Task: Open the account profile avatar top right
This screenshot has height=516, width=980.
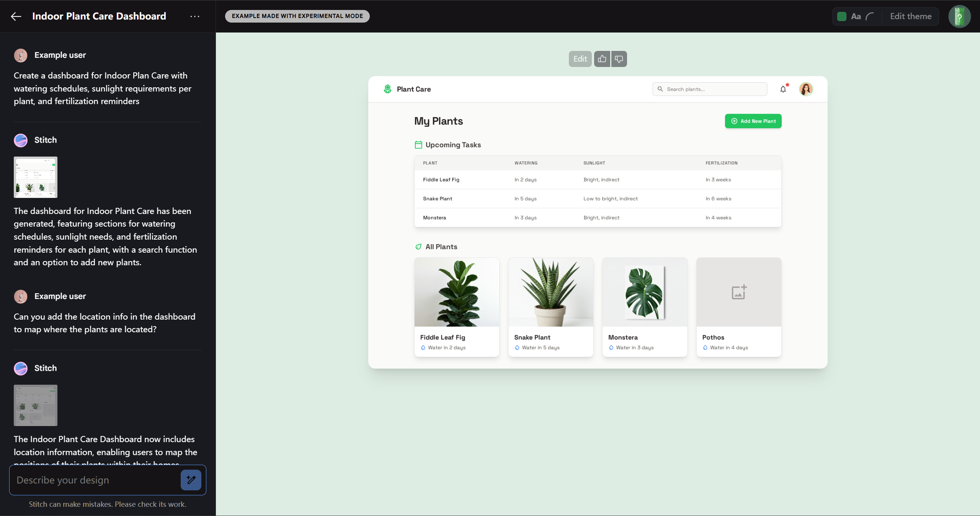Action: point(959,16)
